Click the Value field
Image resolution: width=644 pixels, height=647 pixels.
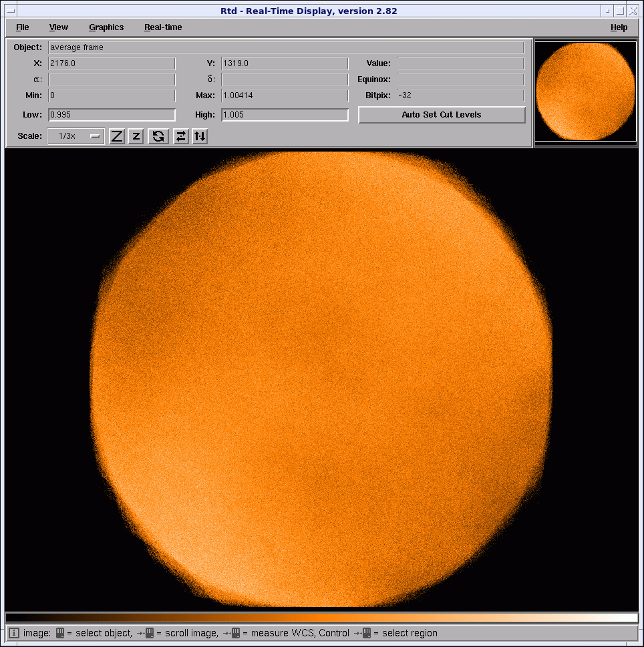tap(461, 63)
